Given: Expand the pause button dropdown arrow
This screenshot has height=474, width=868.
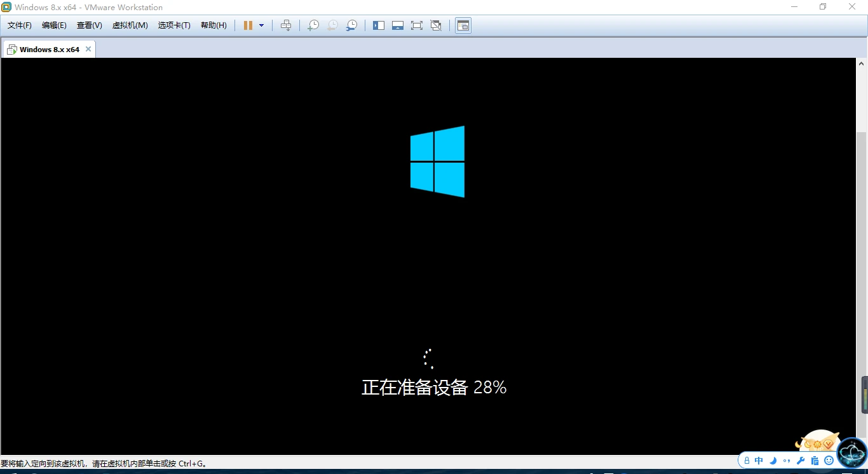Looking at the screenshot, I should click(x=261, y=25).
